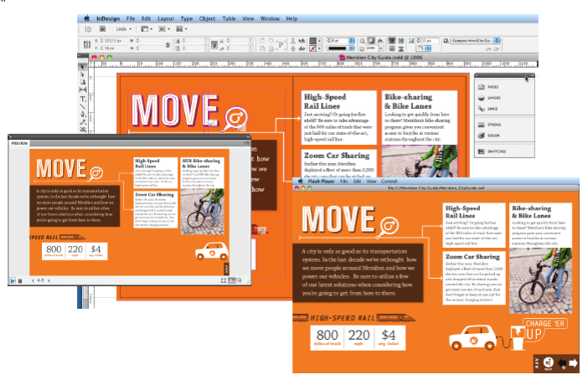Screen dimensions: 588x385
Task: Open the Layout menu in InDesign
Action: coord(166,18)
